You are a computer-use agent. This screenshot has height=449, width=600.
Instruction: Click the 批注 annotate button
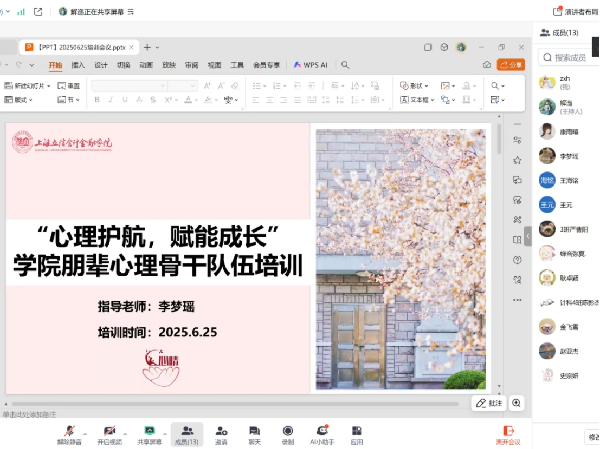[x=489, y=403]
